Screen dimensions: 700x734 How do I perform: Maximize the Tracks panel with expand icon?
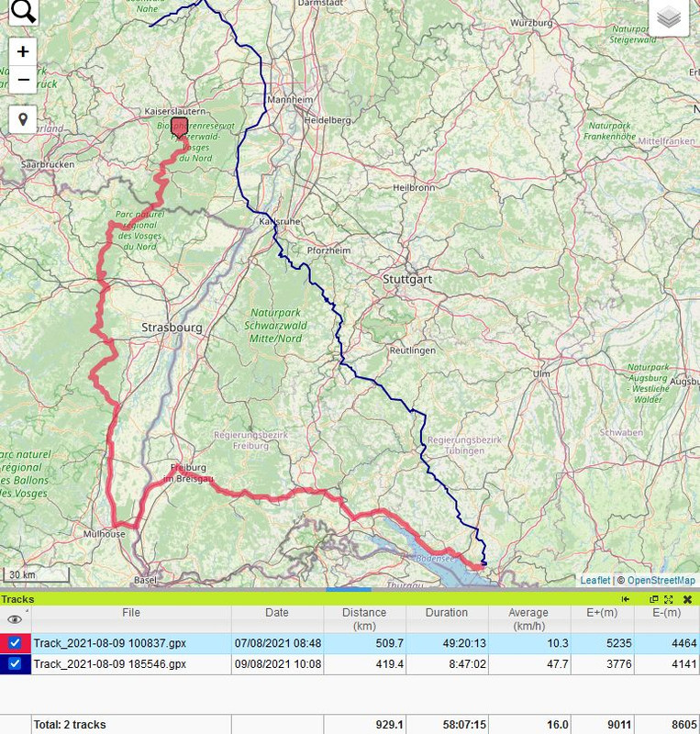[x=669, y=599]
